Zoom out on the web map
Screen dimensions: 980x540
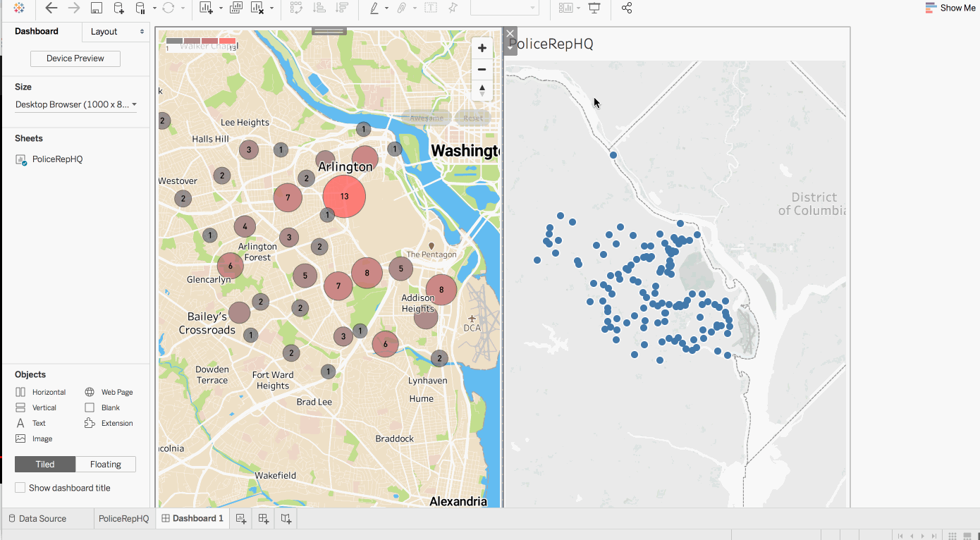click(x=482, y=69)
